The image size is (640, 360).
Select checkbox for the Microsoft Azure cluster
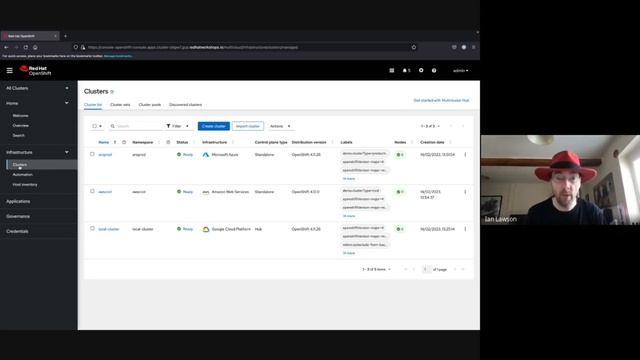(92, 154)
